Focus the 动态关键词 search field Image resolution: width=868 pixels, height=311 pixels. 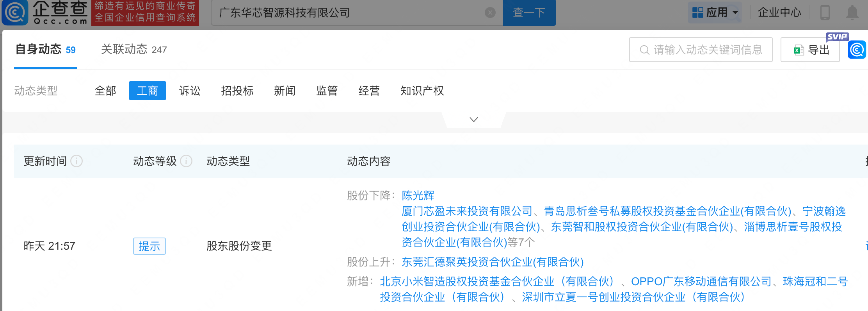[701, 50]
